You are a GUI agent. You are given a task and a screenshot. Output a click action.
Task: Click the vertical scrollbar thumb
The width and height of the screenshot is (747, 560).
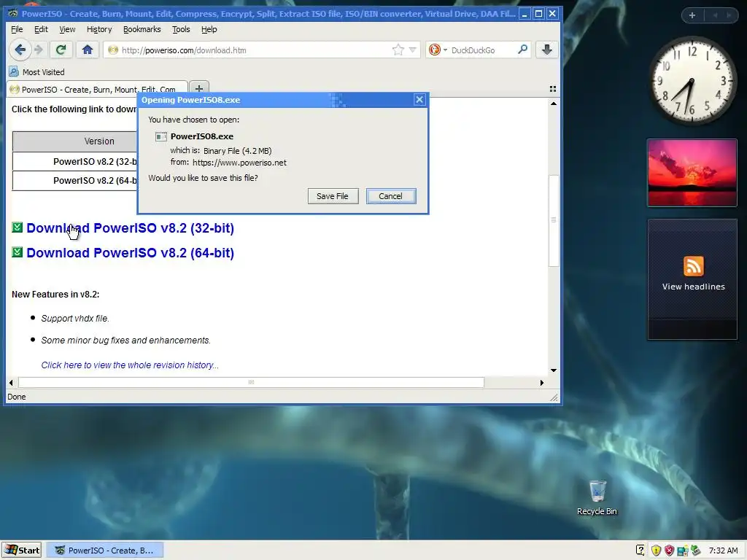(x=554, y=220)
